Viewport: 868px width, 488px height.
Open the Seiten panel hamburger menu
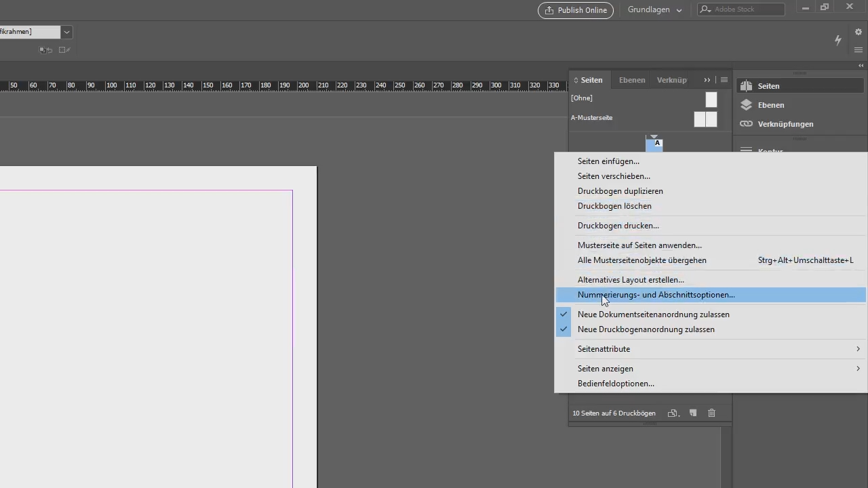click(724, 80)
